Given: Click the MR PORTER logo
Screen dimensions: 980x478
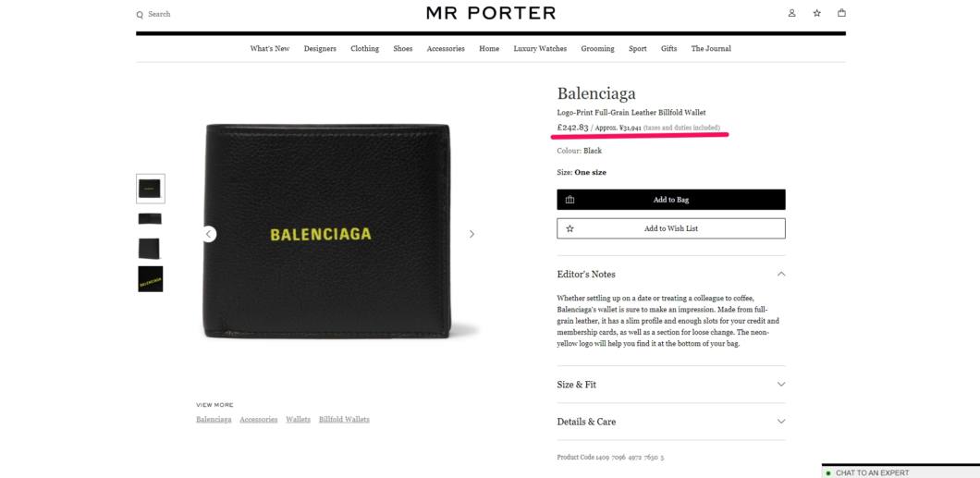Looking at the screenshot, I should click(491, 13).
